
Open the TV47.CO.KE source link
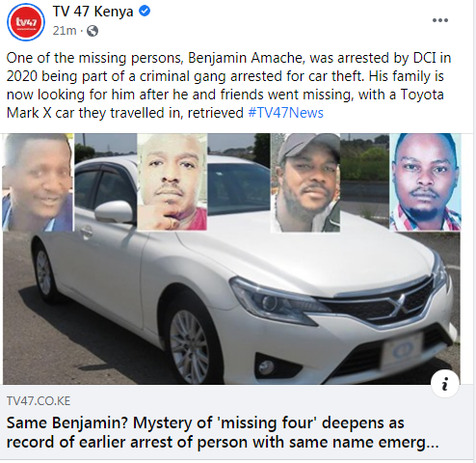[39, 401]
